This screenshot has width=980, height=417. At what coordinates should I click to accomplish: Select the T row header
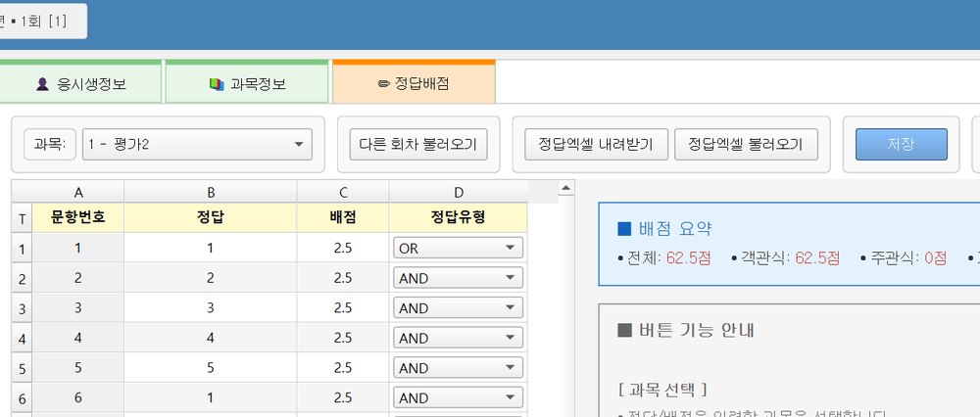22,218
